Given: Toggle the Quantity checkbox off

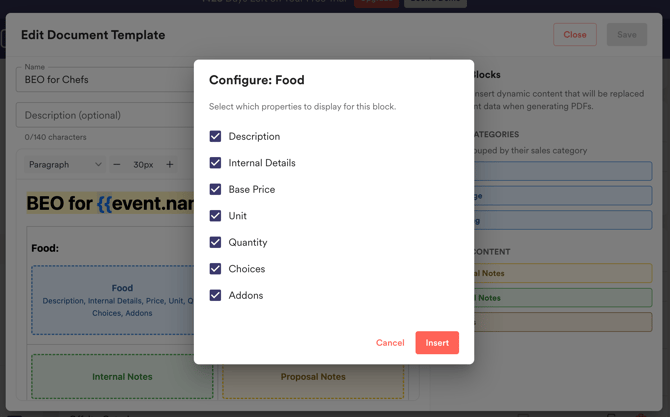Looking at the screenshot, I should tap(215, 242).
